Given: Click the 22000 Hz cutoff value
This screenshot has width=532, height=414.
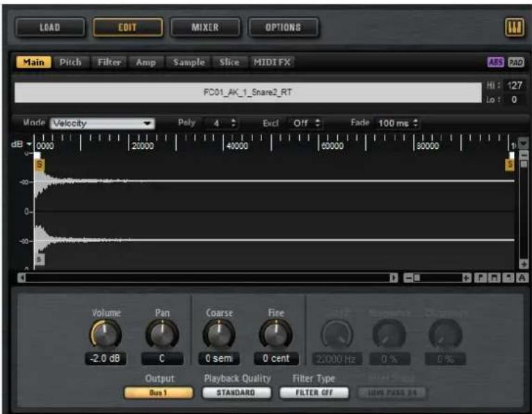Looking at the screenshot, I should pos(336,359).
